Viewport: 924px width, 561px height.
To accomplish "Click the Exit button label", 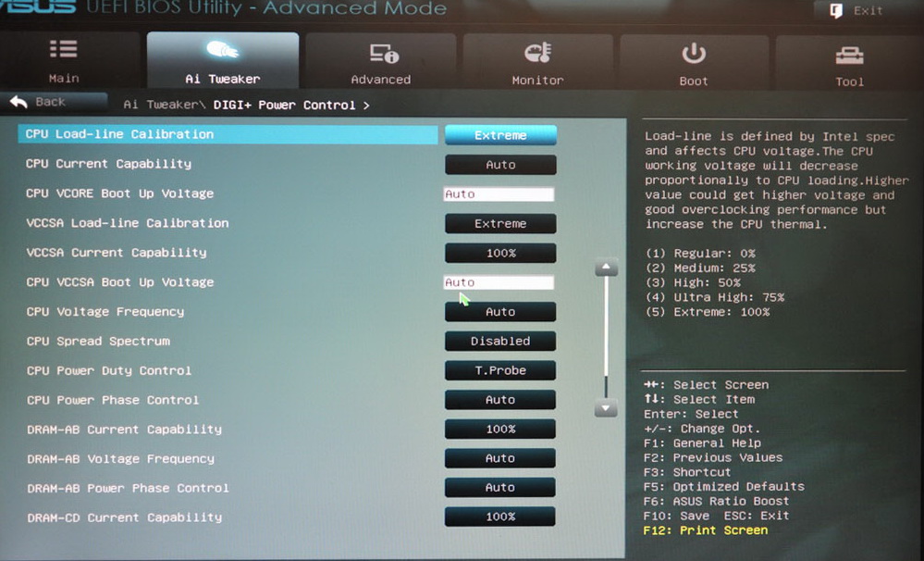I will pos(868,10).
